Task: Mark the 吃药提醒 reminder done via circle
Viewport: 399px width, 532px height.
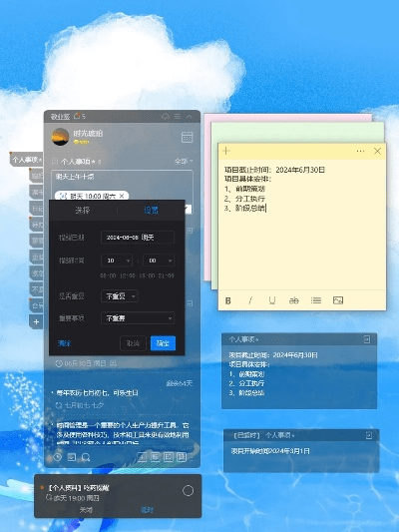Action: coord(188,491)
